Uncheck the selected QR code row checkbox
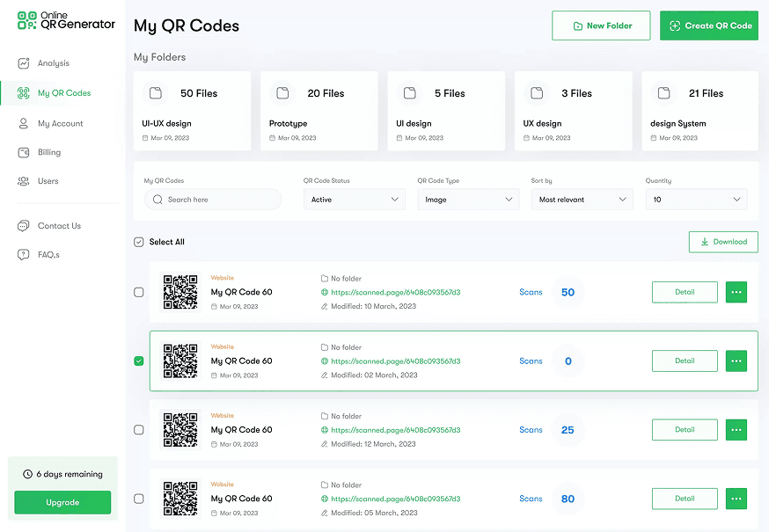Viewport: 769px width, 532px height. click(138, 361)
